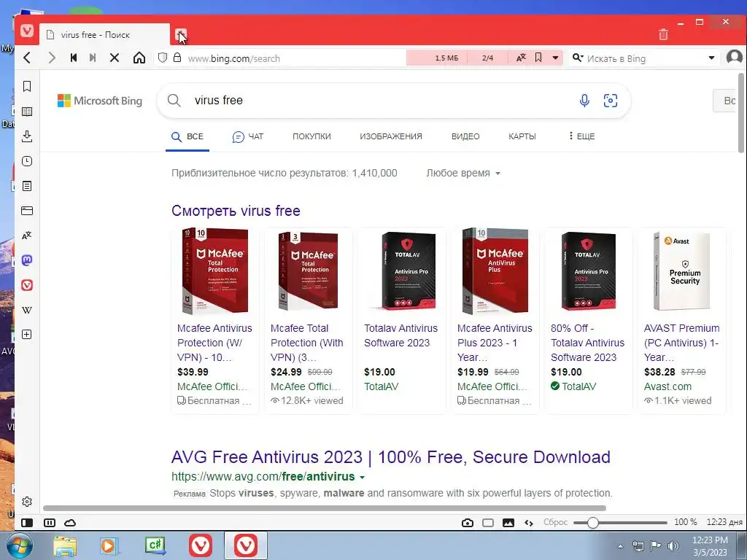
Task: Select the ВСЕ results tab
Action: pos(187,136)
